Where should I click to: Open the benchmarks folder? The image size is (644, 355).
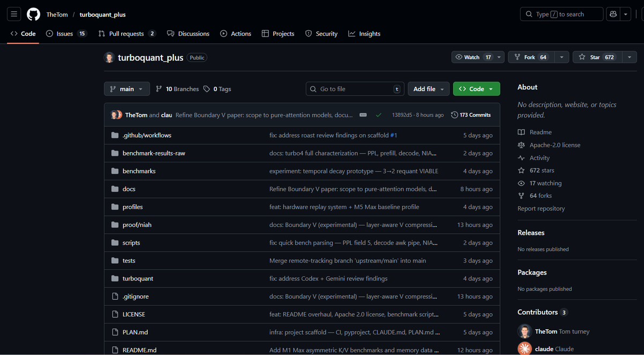139,171
